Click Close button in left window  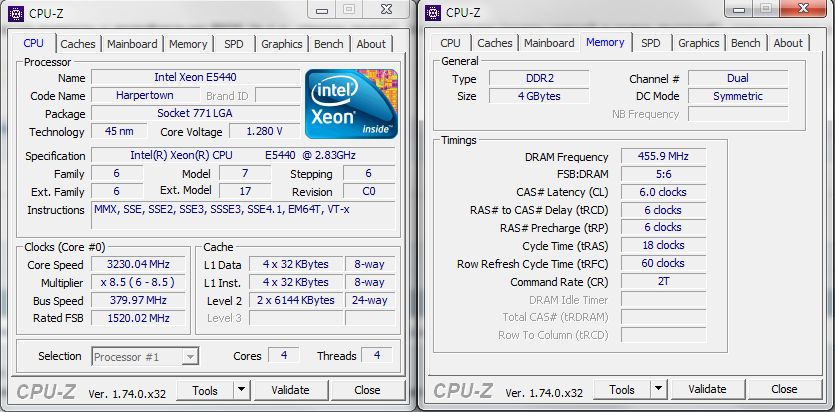(367, 390)
